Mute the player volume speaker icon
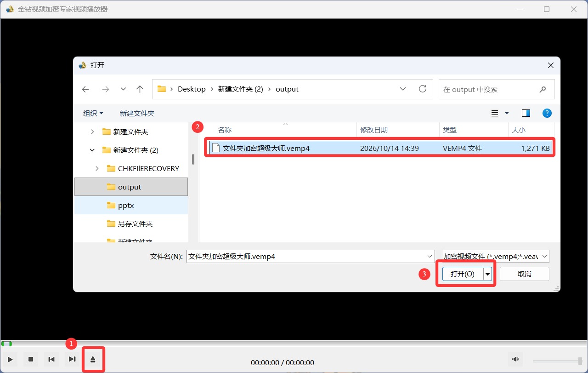The height and width of the screenshot is (373, 588). coord(515,359)
